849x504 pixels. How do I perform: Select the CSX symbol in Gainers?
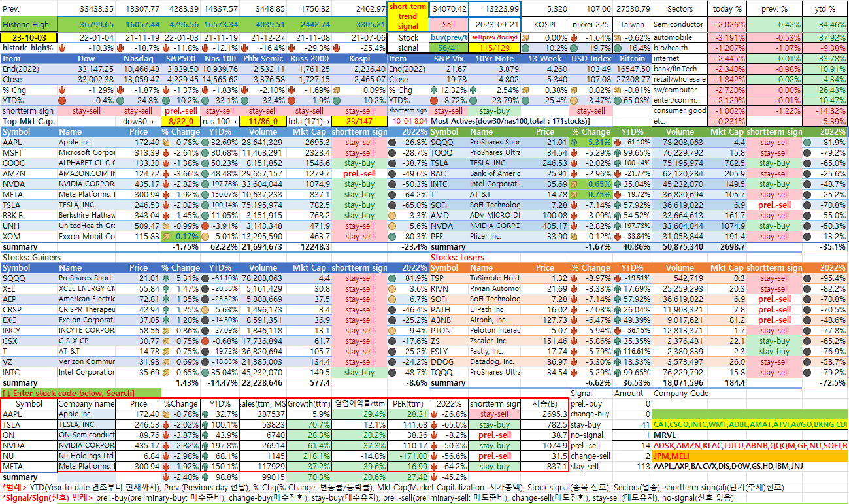pyautogui.click(x=29, y=341)
